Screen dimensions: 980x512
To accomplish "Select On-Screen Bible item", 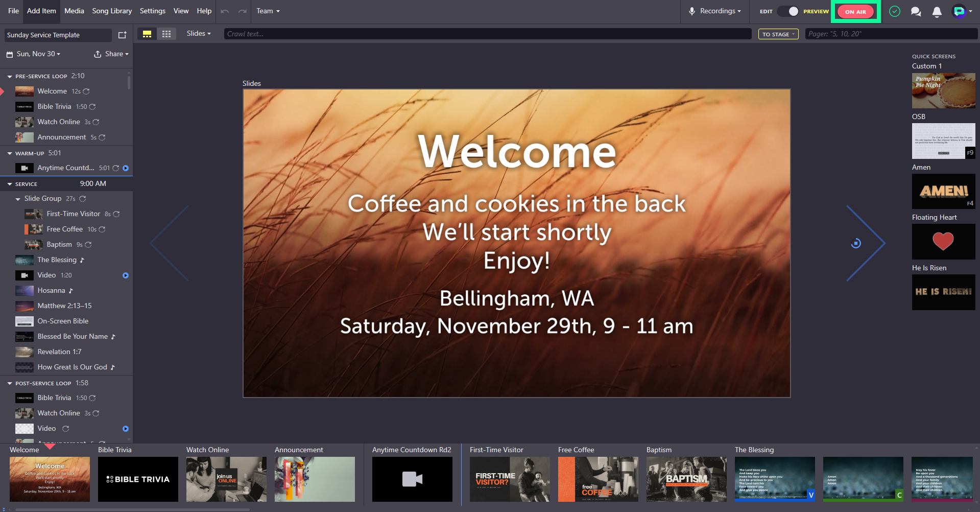I will point(66,321).
